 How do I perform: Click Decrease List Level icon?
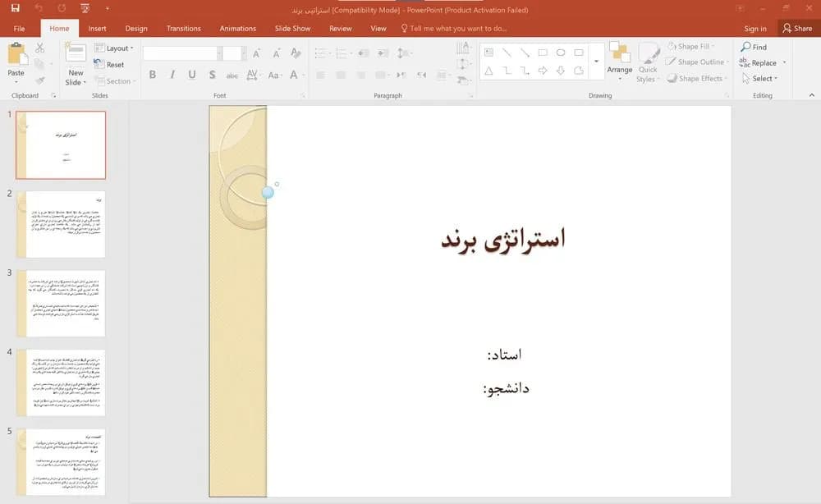[364, 53]
